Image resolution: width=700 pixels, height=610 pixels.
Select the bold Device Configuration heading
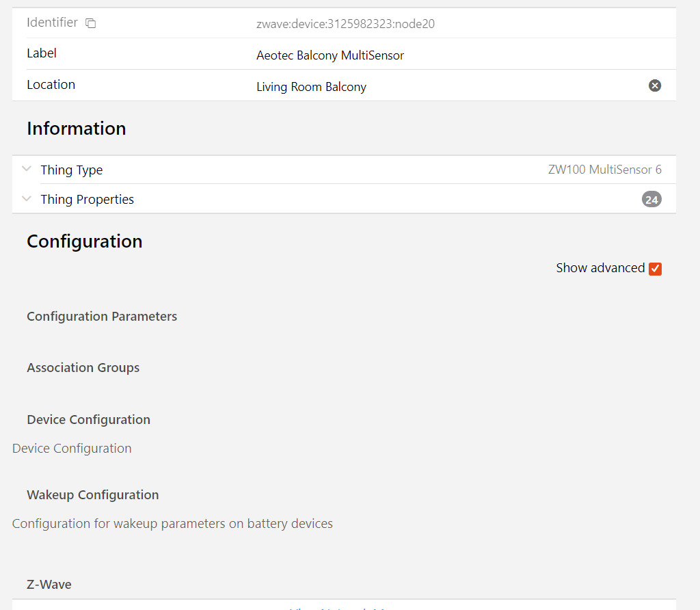pyautogui.click(x=88, y=420)
